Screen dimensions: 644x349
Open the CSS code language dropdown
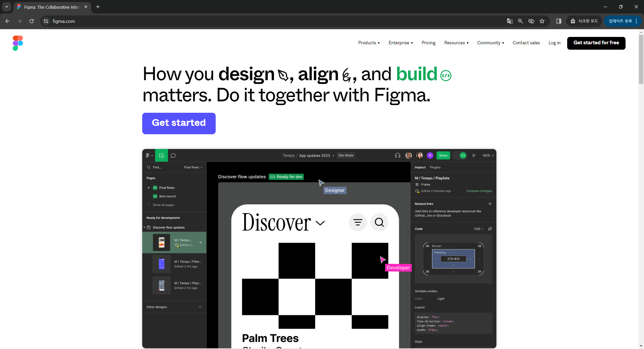[x=479, y=229]
